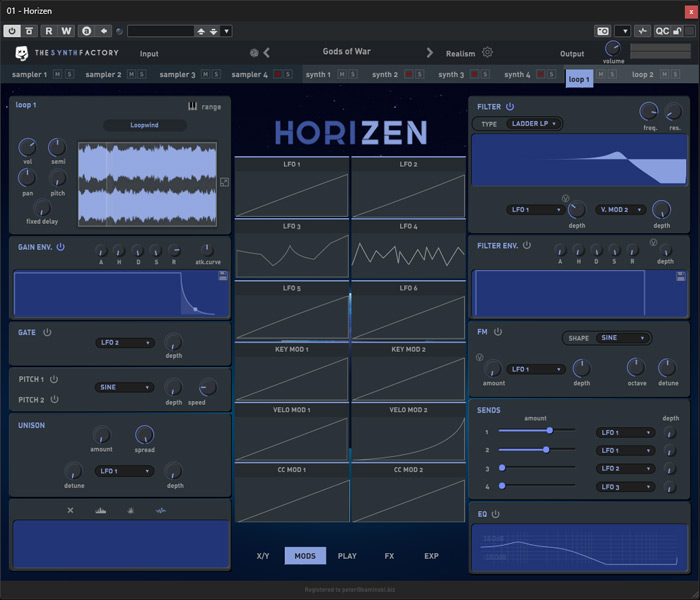700x600 pixels.
Task: Open the X/Y page
Action: 263,556
